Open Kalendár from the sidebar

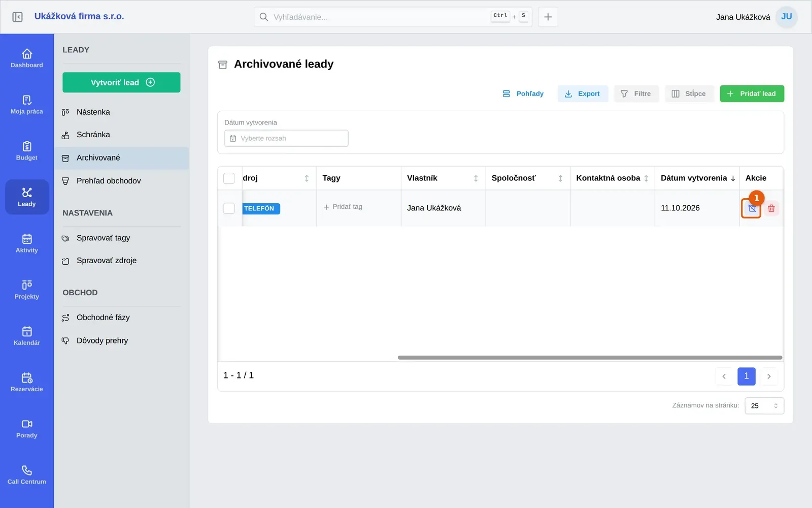27,336
